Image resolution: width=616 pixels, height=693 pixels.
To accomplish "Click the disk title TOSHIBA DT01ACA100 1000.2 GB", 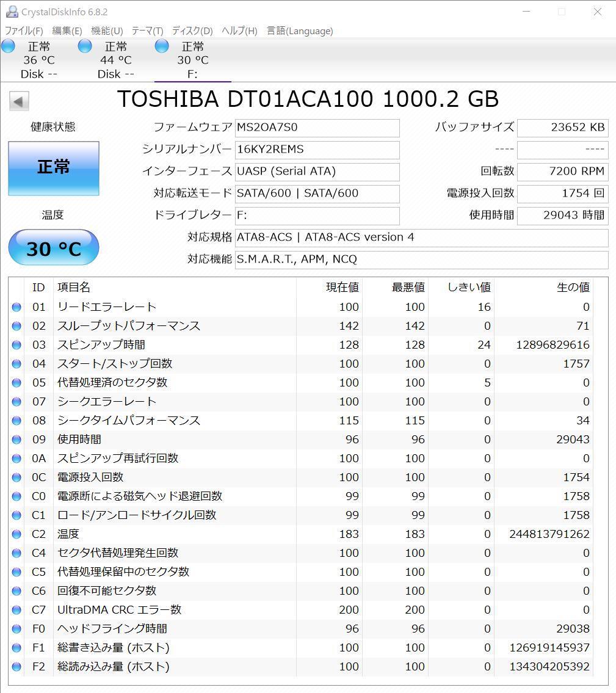I will coord(308,99).
